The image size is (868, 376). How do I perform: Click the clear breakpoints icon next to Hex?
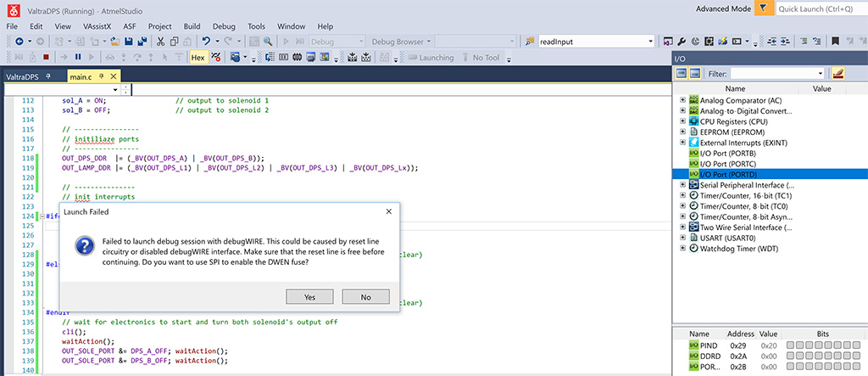pos(216,57)
